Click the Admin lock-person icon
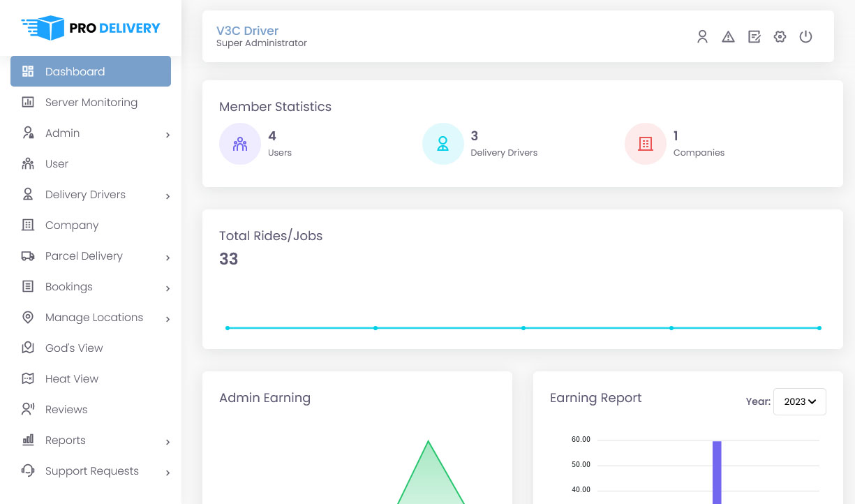 pyautogui.click(x=28, y=133)
